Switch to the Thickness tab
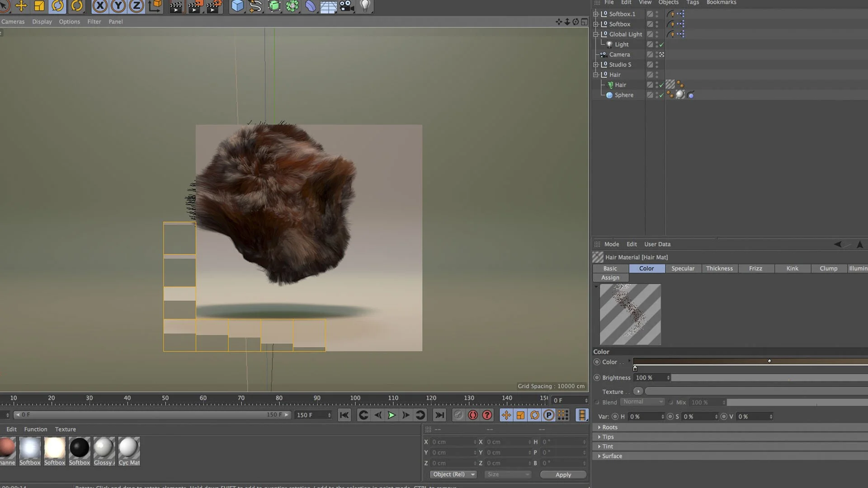Screen dimensions: 868x488 pos(719,268)
